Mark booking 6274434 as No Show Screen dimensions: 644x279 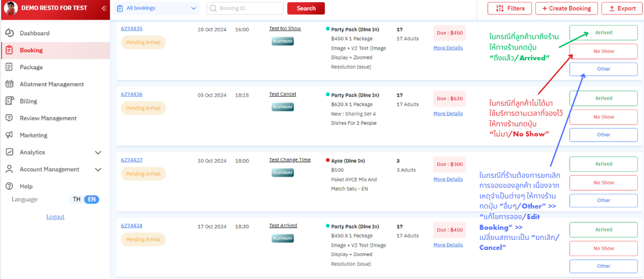tap(603, 248)
